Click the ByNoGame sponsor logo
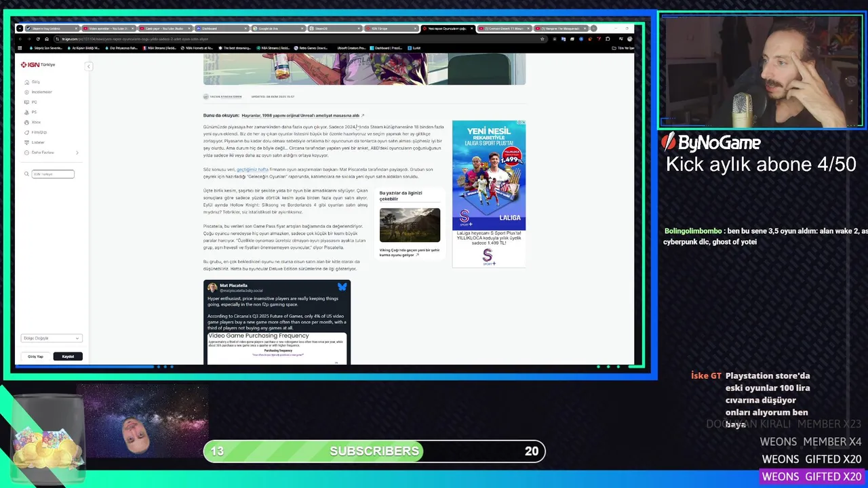 click(x=711, y=142)
